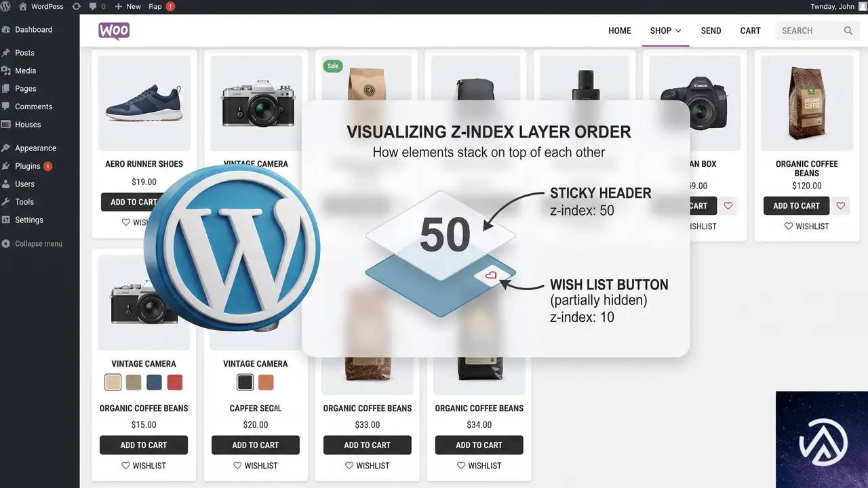Select the khaki color swatch

(134, 382)
